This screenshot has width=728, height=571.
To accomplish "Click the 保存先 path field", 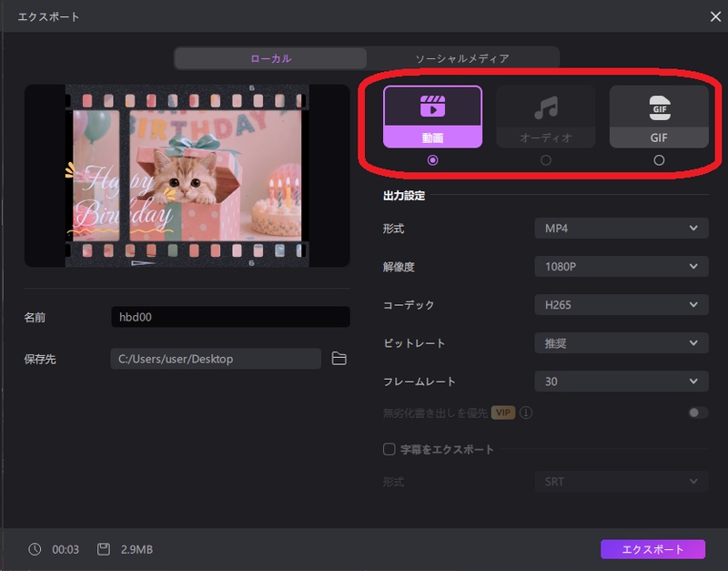I will point(216,359).
